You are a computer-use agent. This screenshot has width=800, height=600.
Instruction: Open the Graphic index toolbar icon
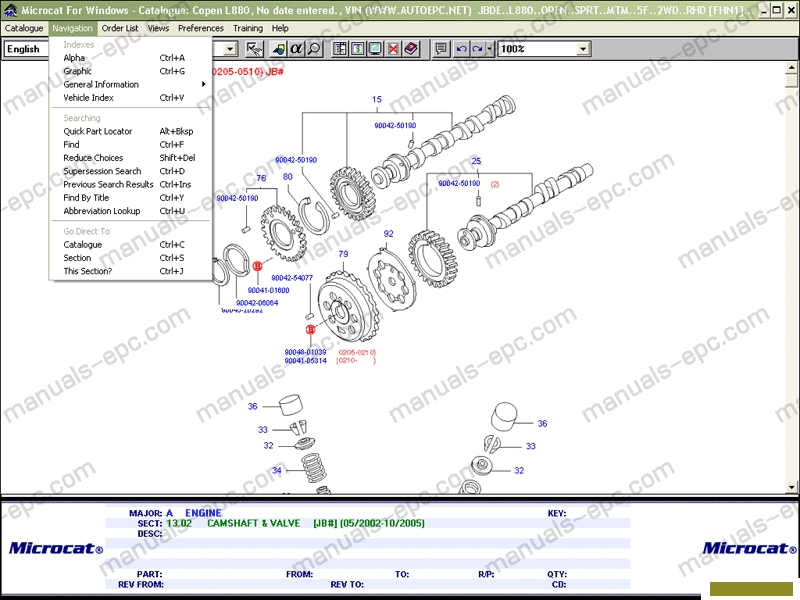(279, 49)
